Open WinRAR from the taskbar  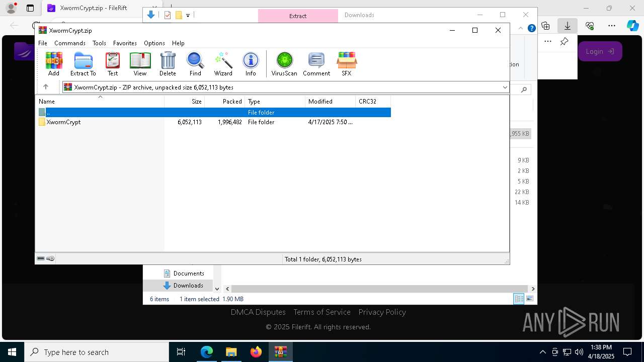click(x=280, y=352)
